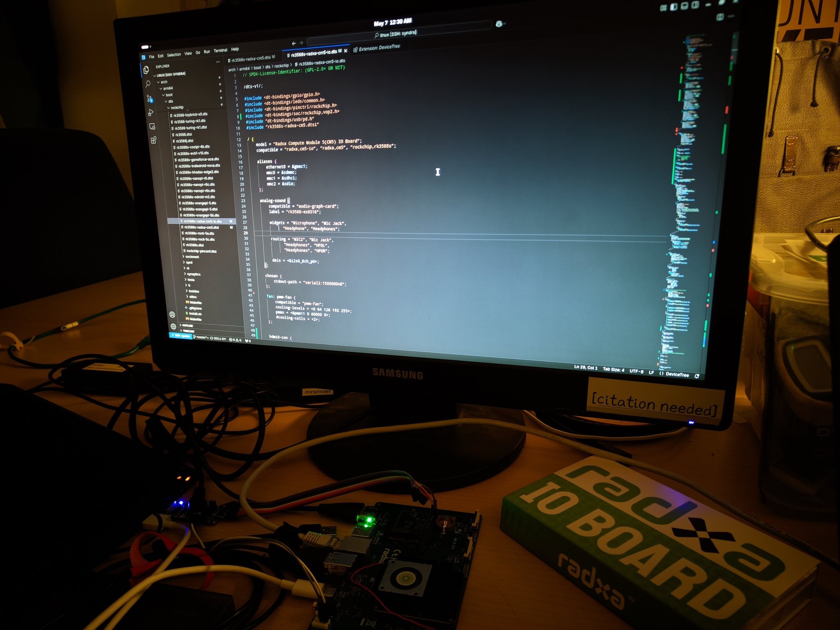Click the SSH: syndra remote status button
Viewport: 840px width, 630px height.
[x=180, y=336]
